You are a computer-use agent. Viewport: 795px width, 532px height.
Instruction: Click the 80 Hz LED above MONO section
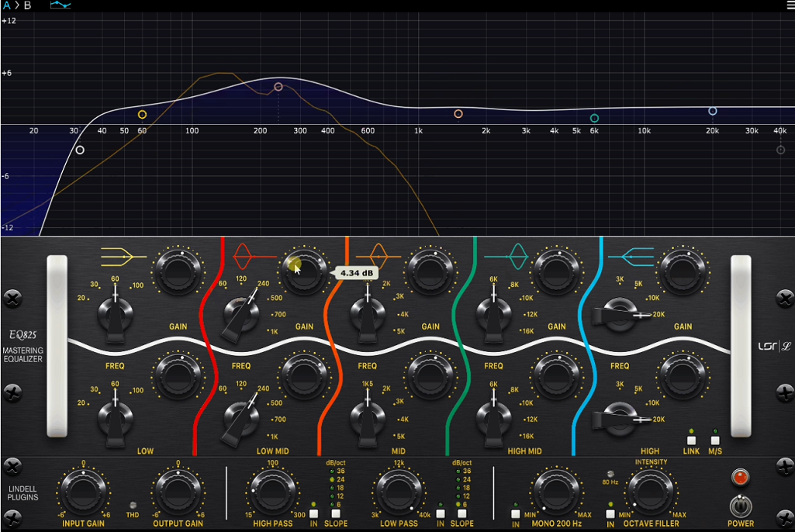[x=610, y=473]
